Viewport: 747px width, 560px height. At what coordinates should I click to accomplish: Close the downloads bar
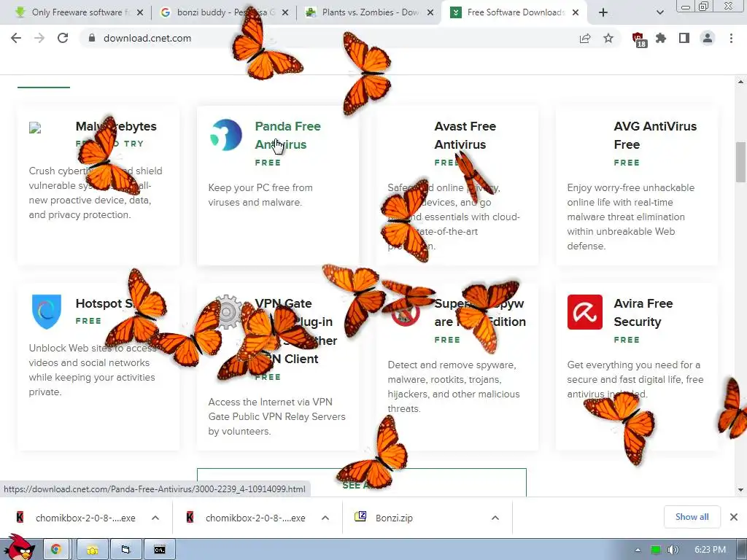click(734, 517)
